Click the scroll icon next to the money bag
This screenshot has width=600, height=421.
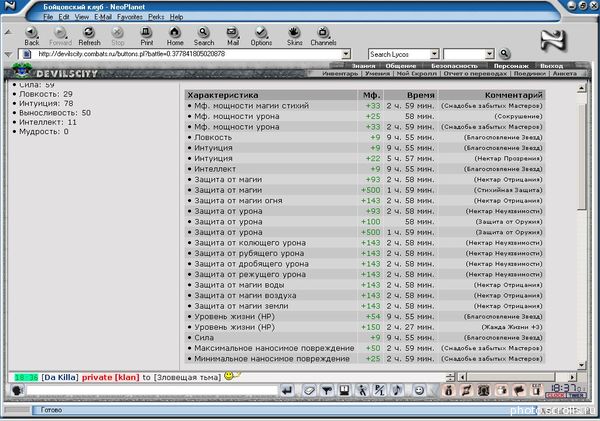click(x=466, y=390)
